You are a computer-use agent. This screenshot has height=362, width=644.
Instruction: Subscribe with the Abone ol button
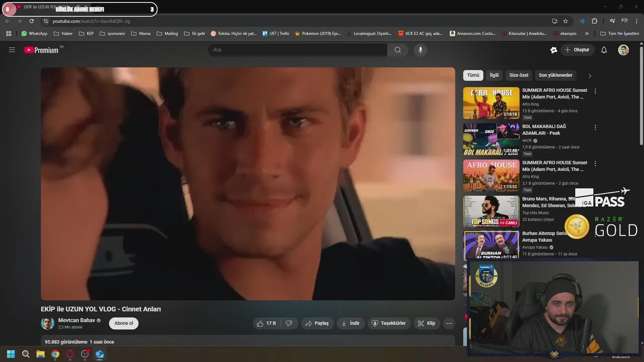(x=124, y=323)
